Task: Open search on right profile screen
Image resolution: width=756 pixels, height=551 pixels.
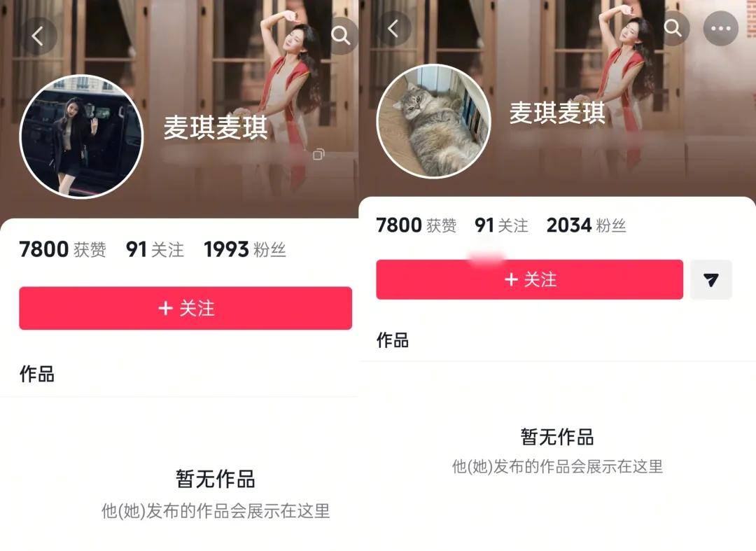Action: (x=673, y=29)
